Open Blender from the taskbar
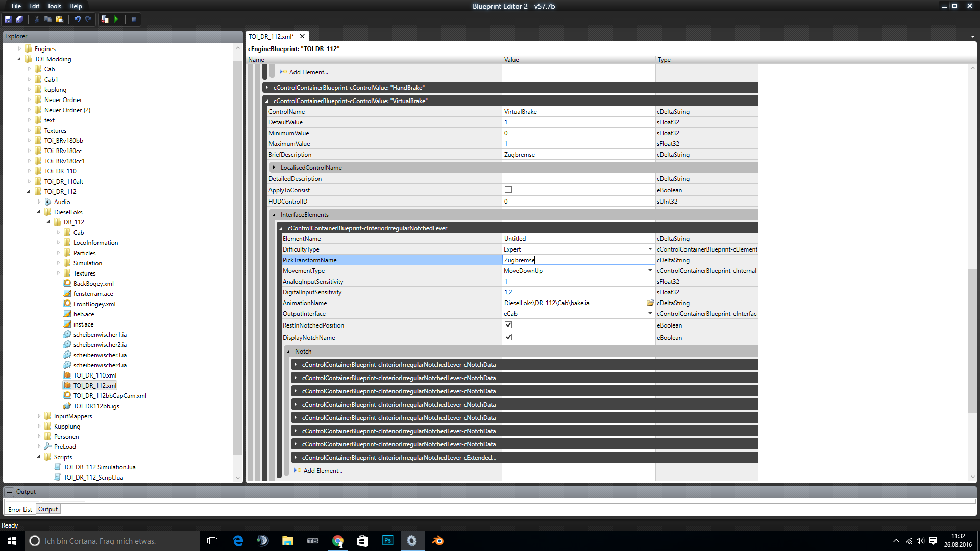The width and height of the screenshot is (980, 551). tap(437, 541)
